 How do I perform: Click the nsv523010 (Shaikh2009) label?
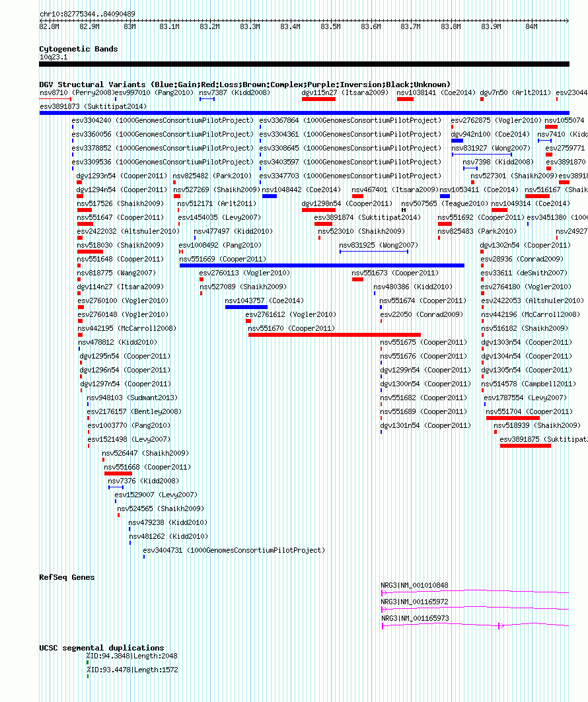pos(361,231)
